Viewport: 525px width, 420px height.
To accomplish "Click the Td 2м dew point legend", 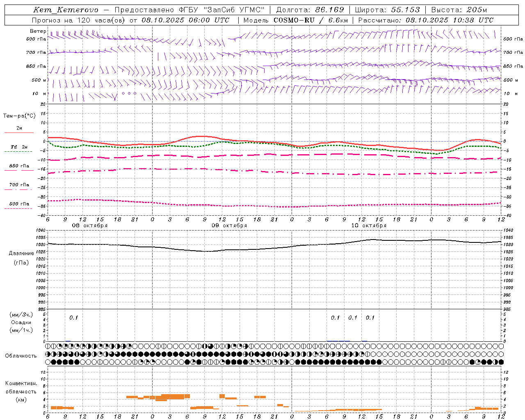I will 19,148.
